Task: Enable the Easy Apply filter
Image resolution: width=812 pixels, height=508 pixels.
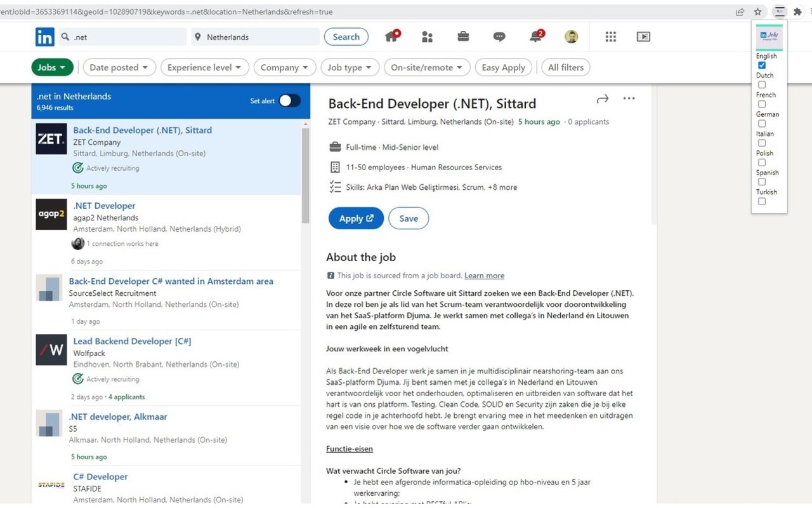Action: (504, 67)
